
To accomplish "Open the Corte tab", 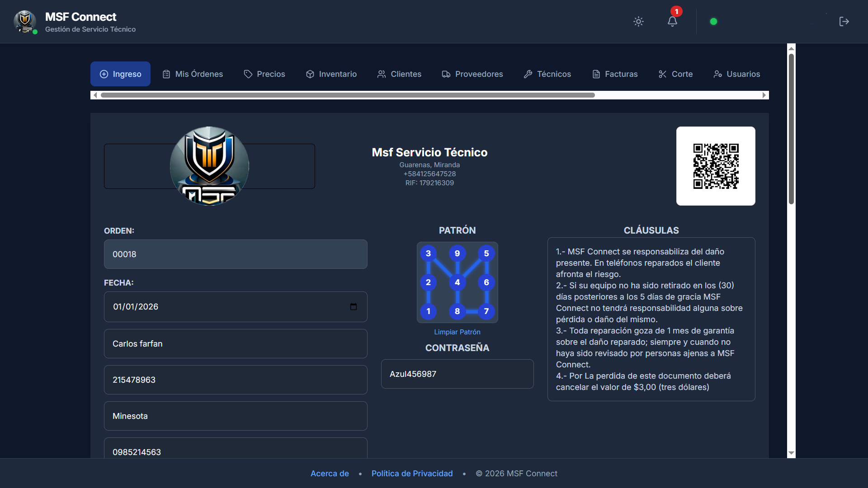I will [x=675, y=74].
